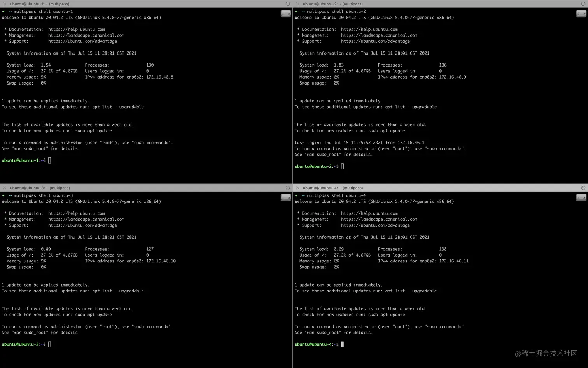Click the 'Last login: Thu Jul 15 11:25:52 2021' line
588x368 pixels.
[x=360, y=143]
